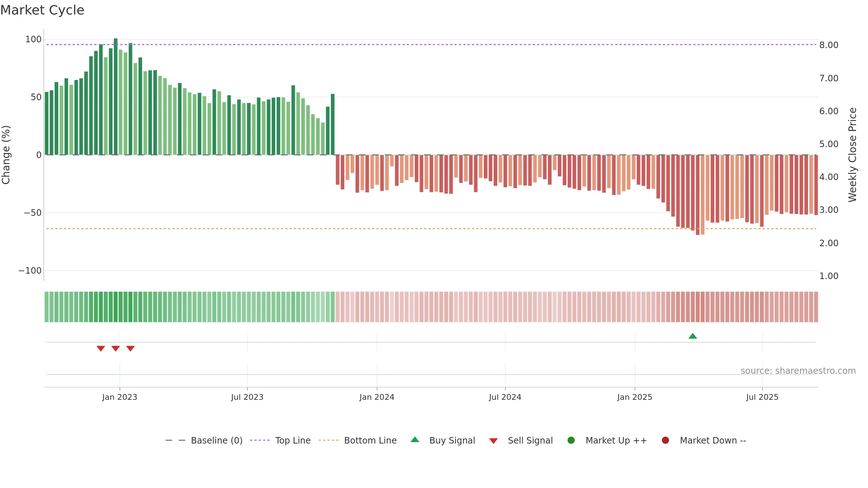Click the last green bar before the red bars

(333, 124)
